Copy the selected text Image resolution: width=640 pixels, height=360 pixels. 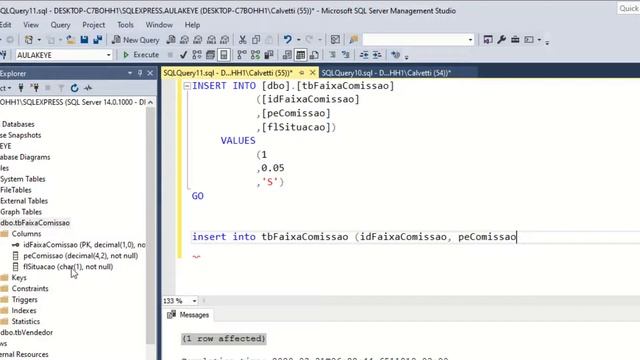(256, 40)
